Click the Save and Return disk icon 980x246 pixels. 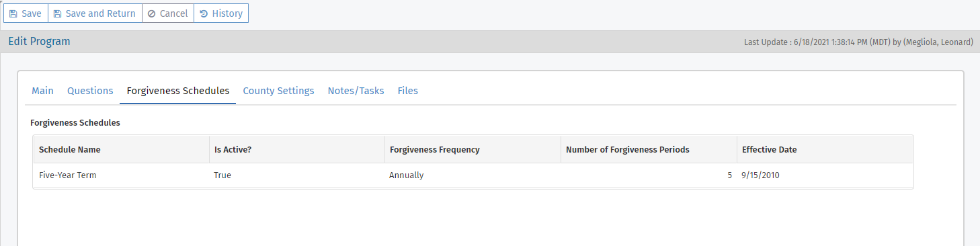[x=58, y=13]
